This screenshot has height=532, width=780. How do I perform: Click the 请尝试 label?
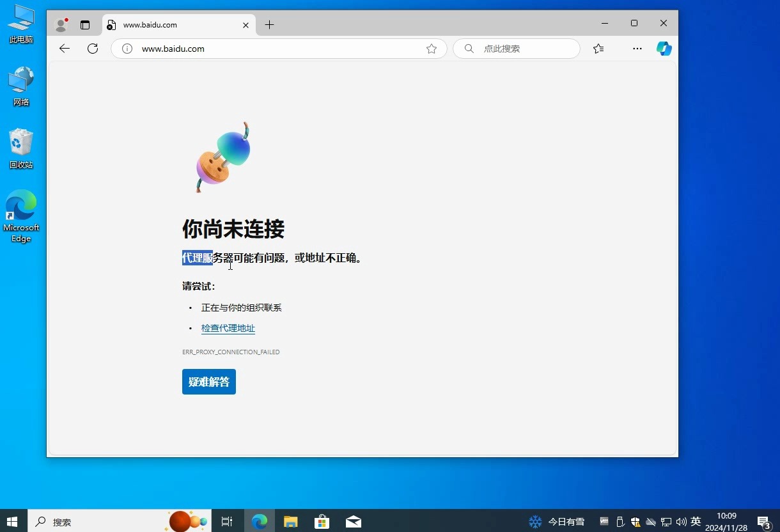[x=199, y=286]
